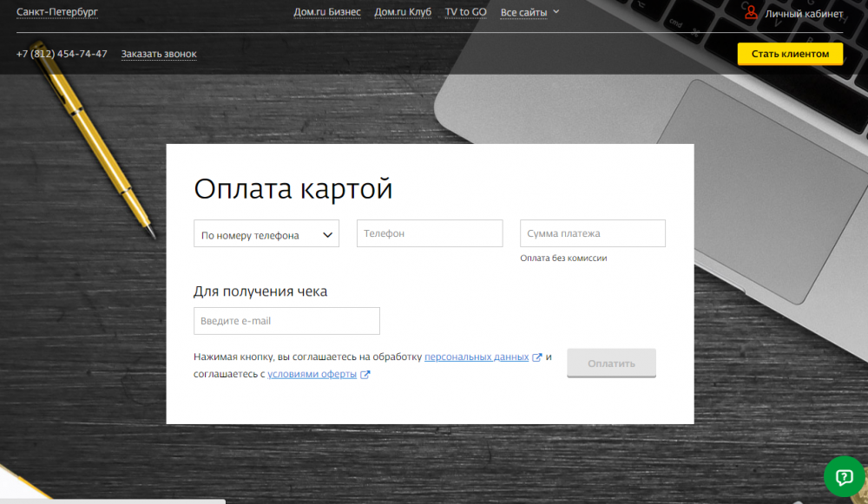Viewport: 868px width, 504px height.
Task: Click external link icon after условиями оферты
Action: point(365,375)
